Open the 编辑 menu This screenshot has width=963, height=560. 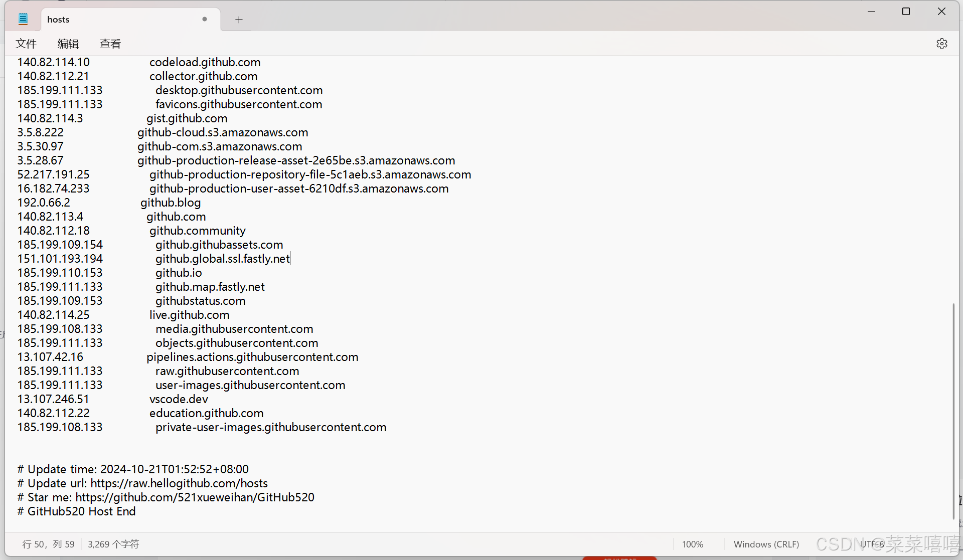[x=68, y=44]
